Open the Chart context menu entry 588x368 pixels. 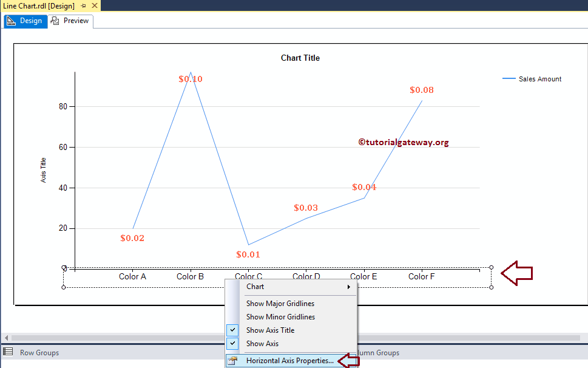click(255, 286)
